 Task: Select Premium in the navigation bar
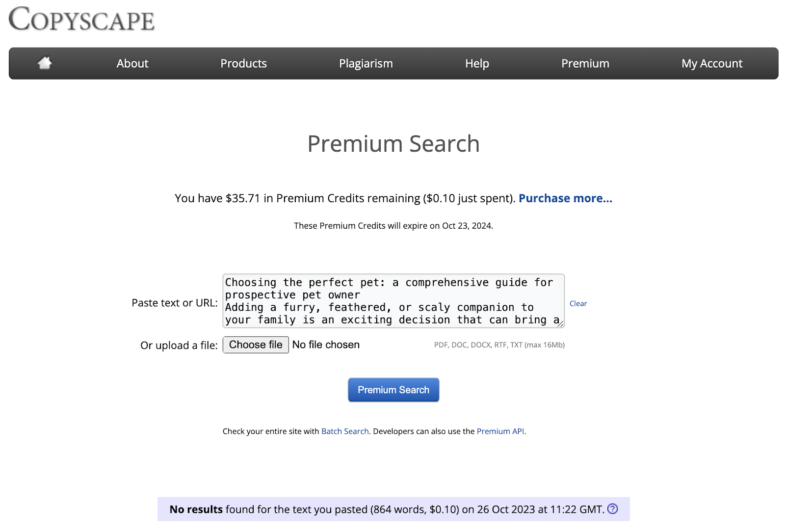point(585,63)
